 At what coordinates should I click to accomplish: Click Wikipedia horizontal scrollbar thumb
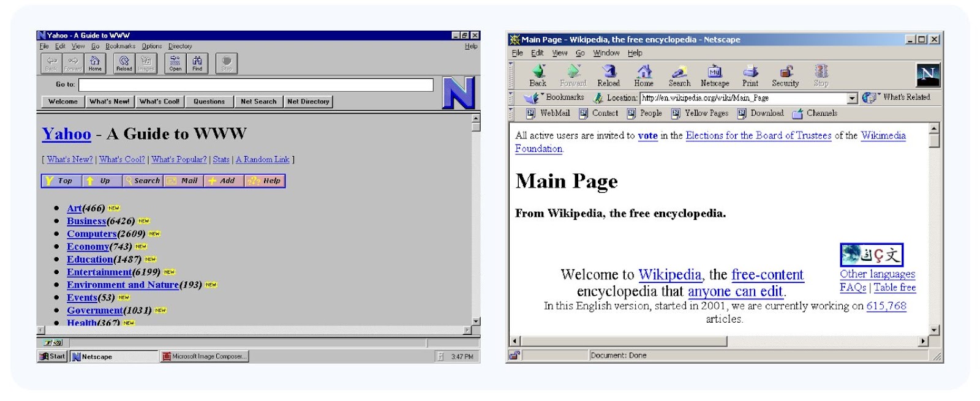click(624, 341)
